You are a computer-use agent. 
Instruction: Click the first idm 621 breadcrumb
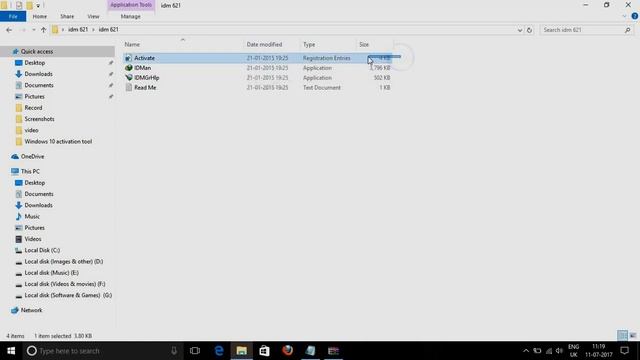(x=78, y=30)
